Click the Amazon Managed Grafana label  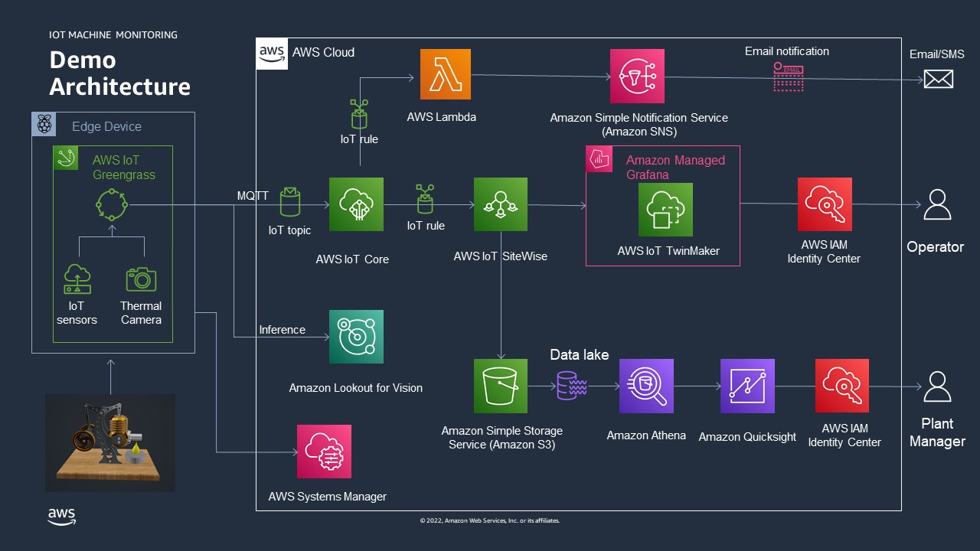[675, 168]
